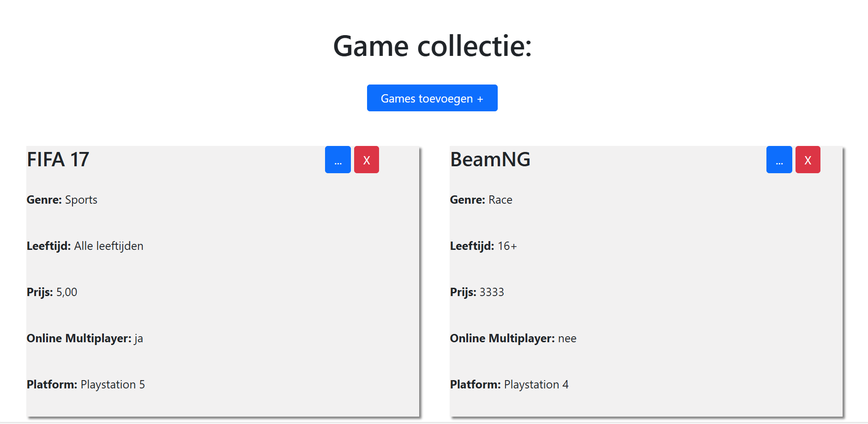Click the bold Leeftijd label in FIFA 17 card

pyautogui.click(x=48, y=246)
